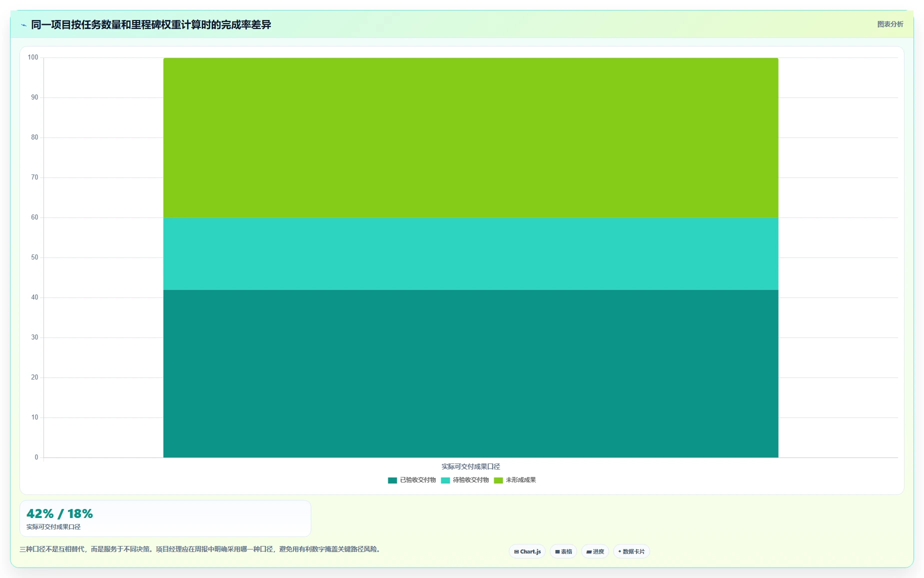
Task: Click the card caption 实际可交付成果口径
Action: pyautogui.click(x=53, y=527)
